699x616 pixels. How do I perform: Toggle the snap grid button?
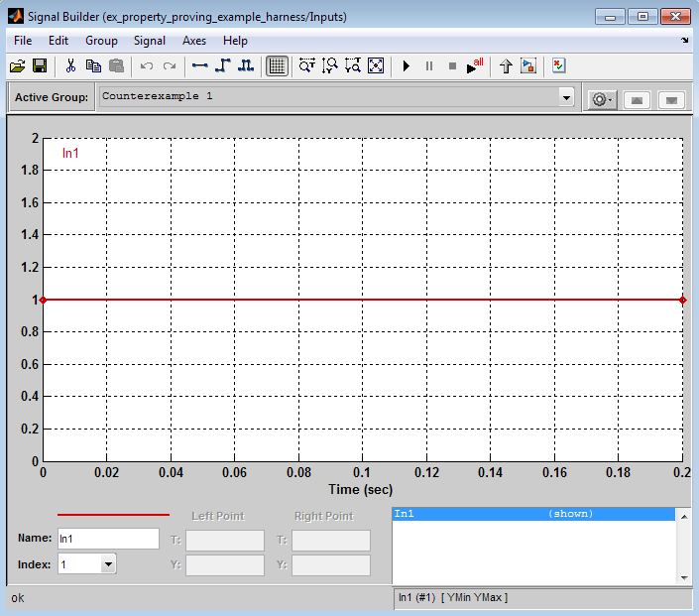click(277, 66)
